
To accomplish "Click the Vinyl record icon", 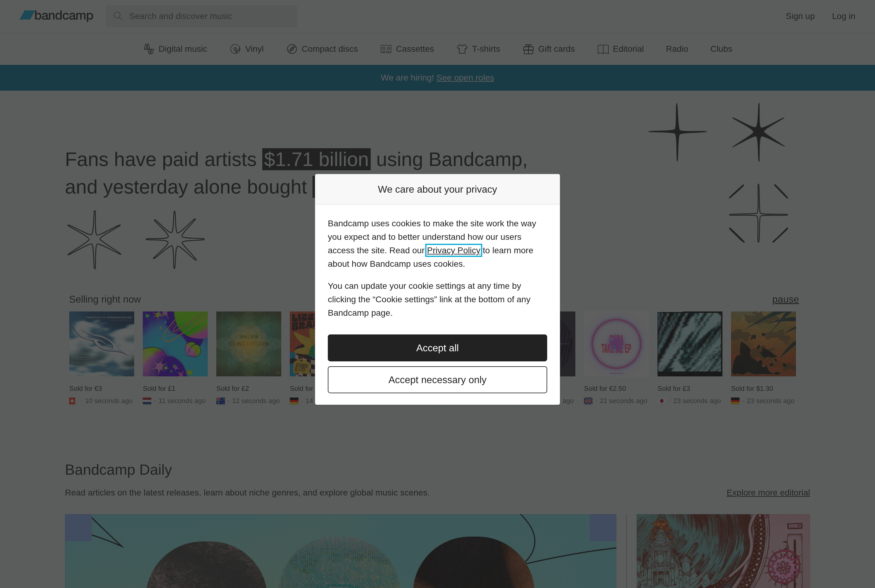I will (235, 49).
